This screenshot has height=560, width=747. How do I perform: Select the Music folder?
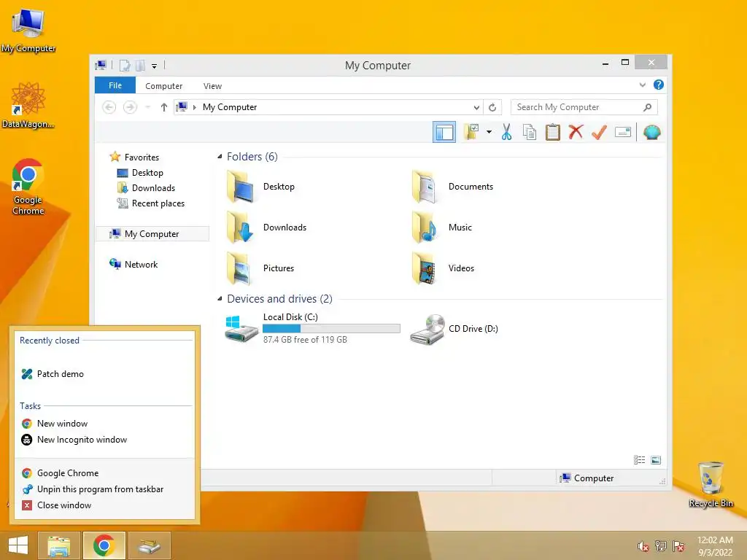pyautogui.click(x=441, y=227)
